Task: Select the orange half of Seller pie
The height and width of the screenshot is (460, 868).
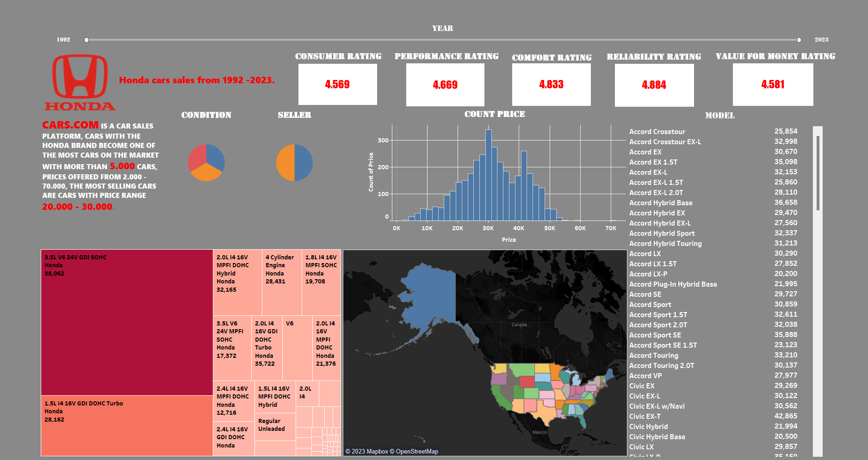Action: coord(285,163)
